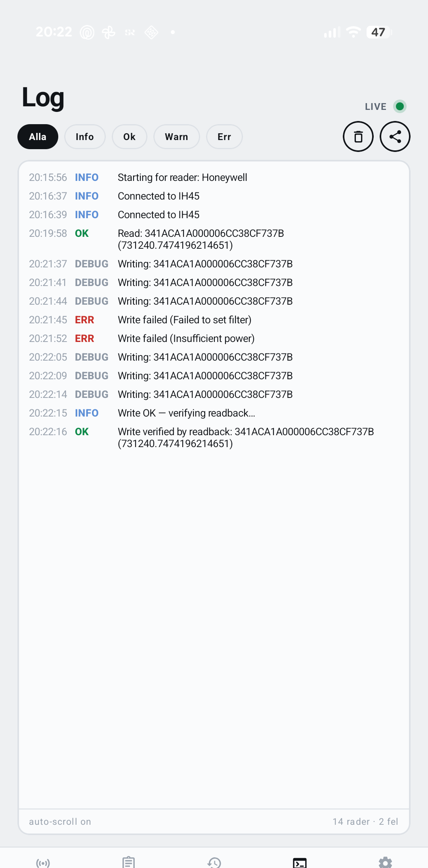This screenshot has height=868, width=428.
Task: Select the Failed to set filter error line
Action: click(x=214, y=320)
